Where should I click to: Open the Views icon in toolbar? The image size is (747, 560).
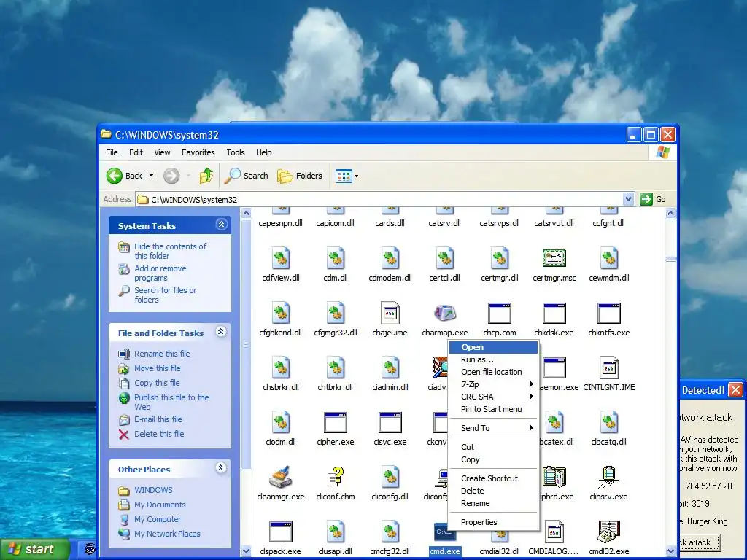pyautogui.click(x=344, y=176)
